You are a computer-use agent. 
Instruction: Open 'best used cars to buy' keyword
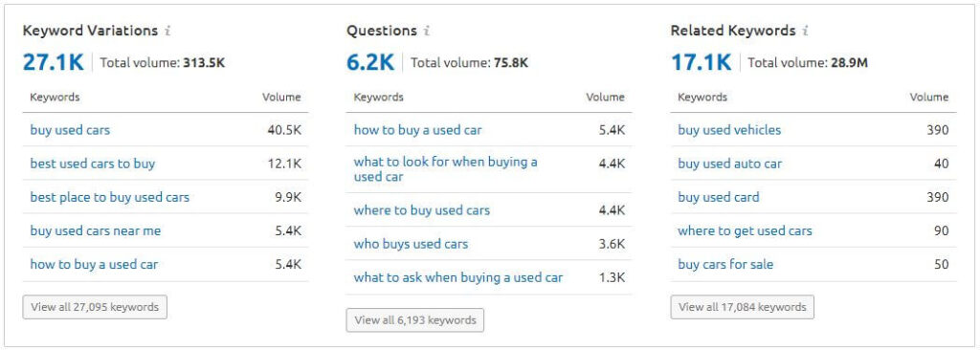click(93, 164)
